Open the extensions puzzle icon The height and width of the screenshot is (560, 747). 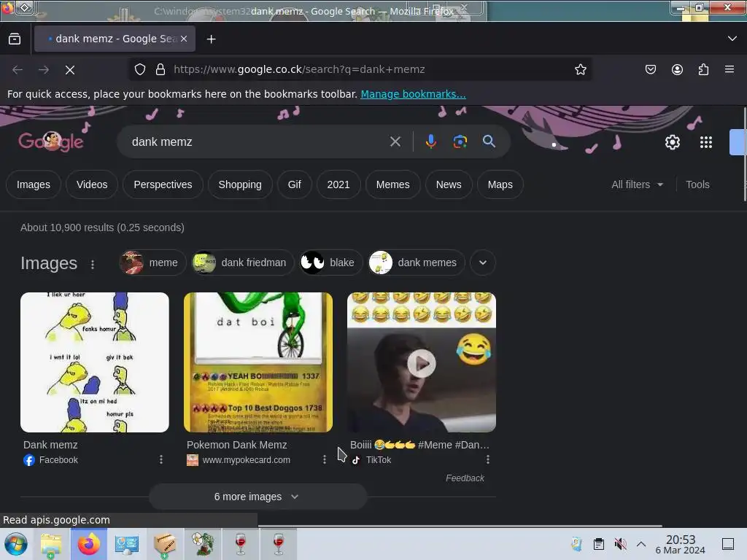pyautogui.click(x=703, y=69)
